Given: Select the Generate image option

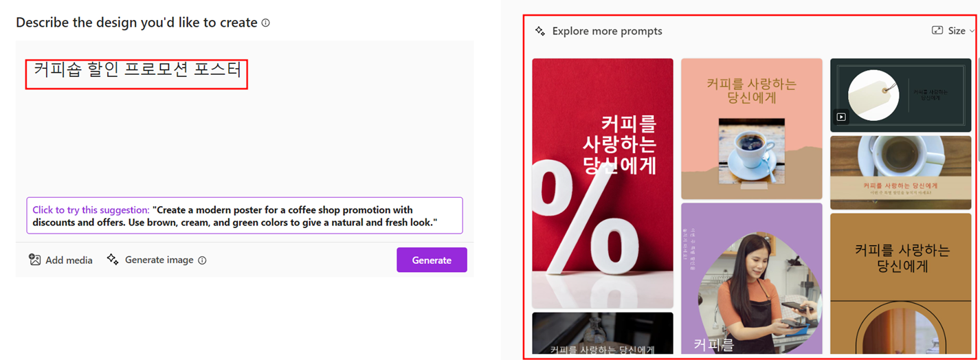Looking at the screenshot, I should (x=157, y=260).
